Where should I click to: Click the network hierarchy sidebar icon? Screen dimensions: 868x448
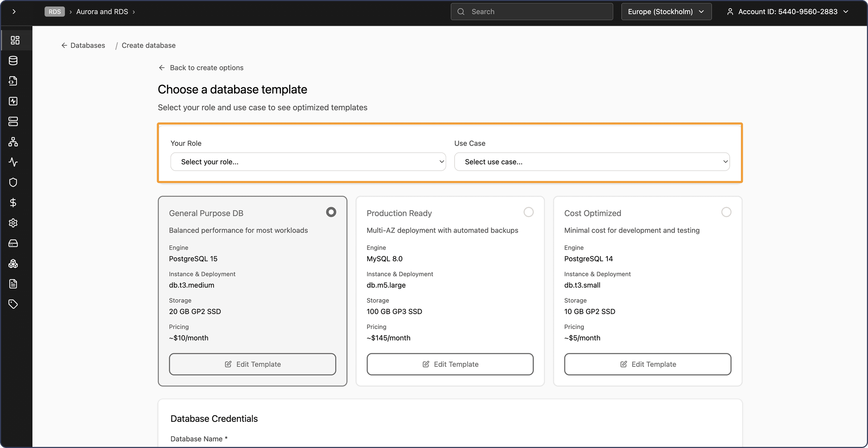click(13, 142)
